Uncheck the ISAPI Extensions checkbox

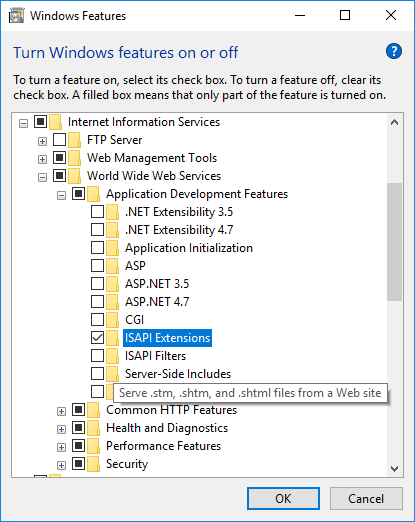(97, 338)
